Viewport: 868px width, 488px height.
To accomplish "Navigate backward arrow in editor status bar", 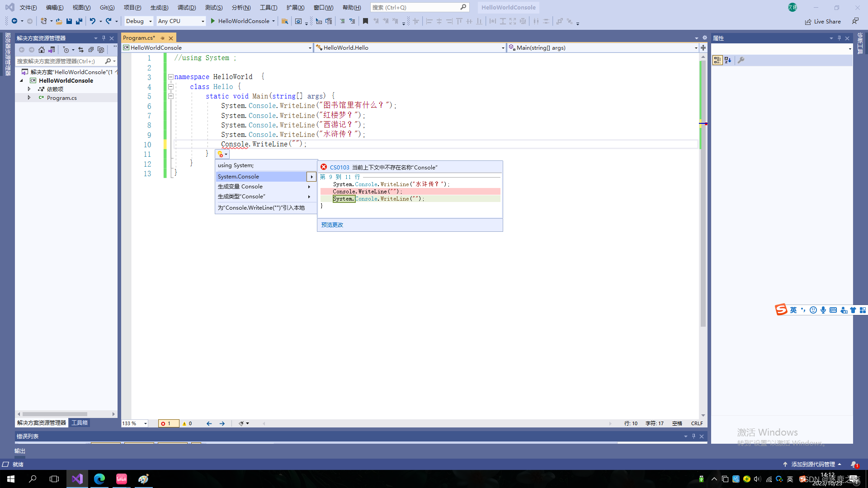I will click(x=209, y=423).
